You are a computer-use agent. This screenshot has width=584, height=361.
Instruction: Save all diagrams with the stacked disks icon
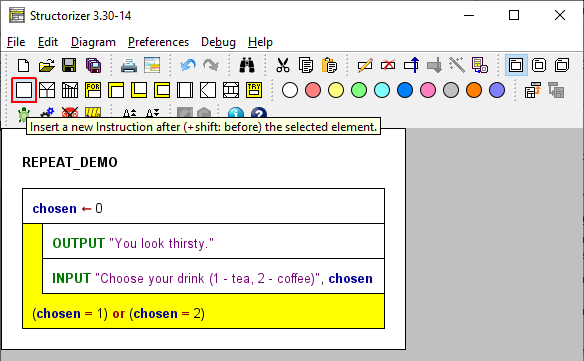[93, 65]
